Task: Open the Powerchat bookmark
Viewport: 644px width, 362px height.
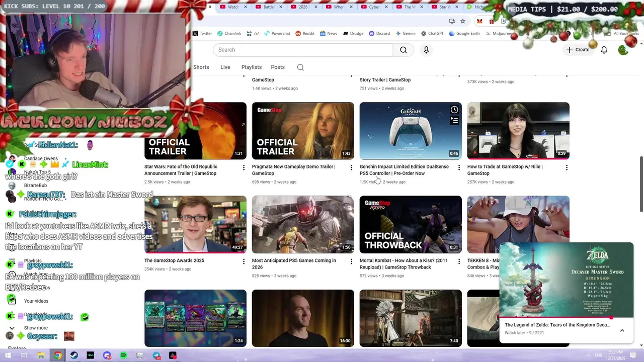Action: point(277,34)
